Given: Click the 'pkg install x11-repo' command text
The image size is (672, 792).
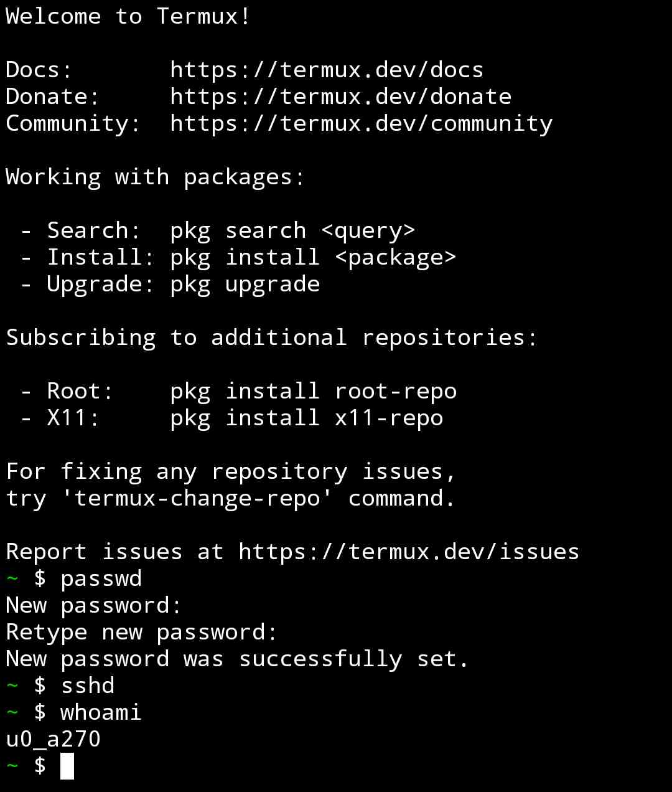Looking at the screenshot, I should [x=306, y=418].
